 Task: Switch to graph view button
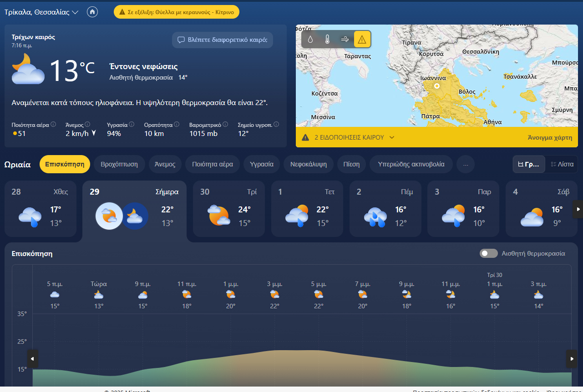[529, 164]
